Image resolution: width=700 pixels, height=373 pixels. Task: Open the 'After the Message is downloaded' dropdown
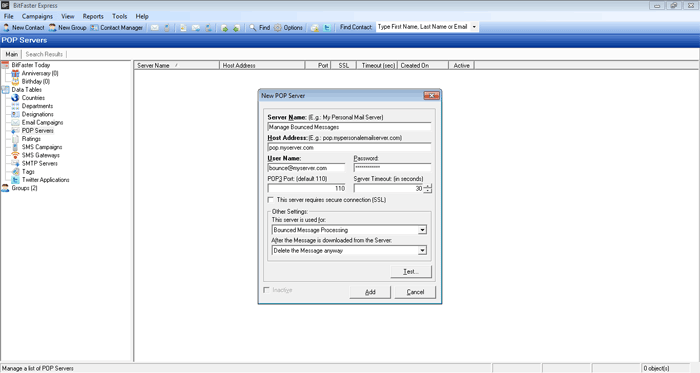(x=422, y=251)
